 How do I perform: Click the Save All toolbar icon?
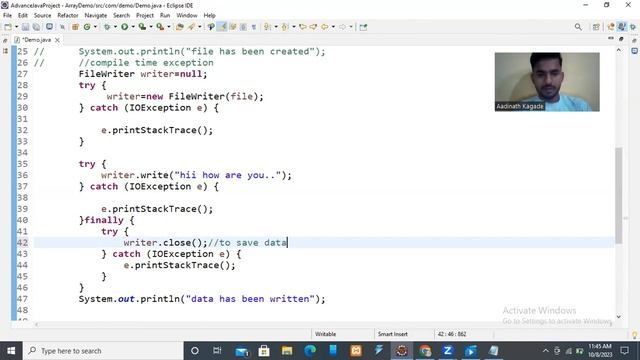36,27
